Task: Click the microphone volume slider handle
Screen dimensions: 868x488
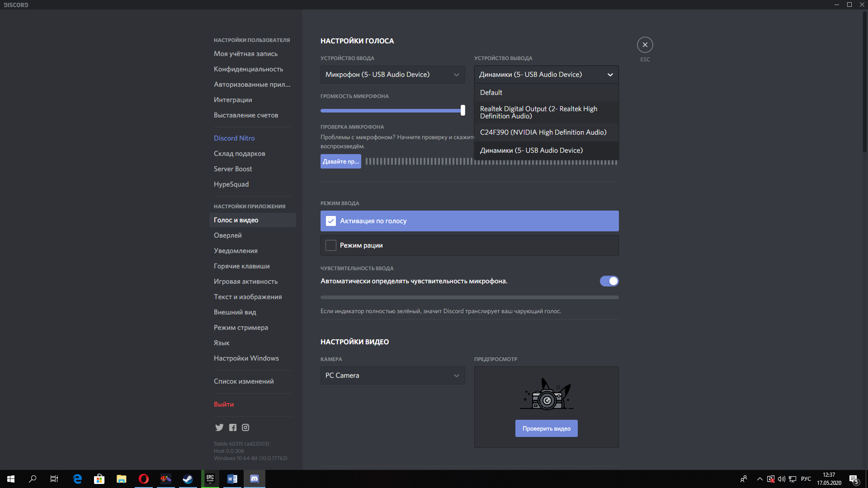Action: pos(462,110)
